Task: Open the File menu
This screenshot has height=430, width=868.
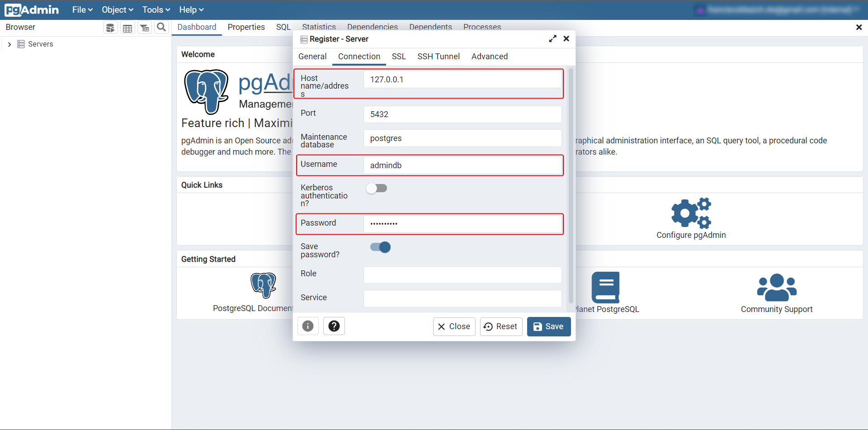Action: 82,9
